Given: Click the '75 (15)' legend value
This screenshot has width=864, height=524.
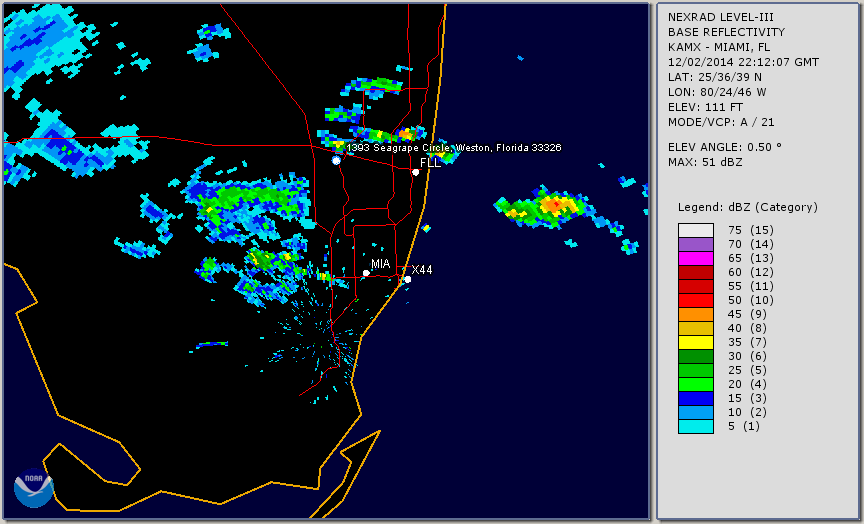Looking at the screenshot, I should click(x=750, y=230).
